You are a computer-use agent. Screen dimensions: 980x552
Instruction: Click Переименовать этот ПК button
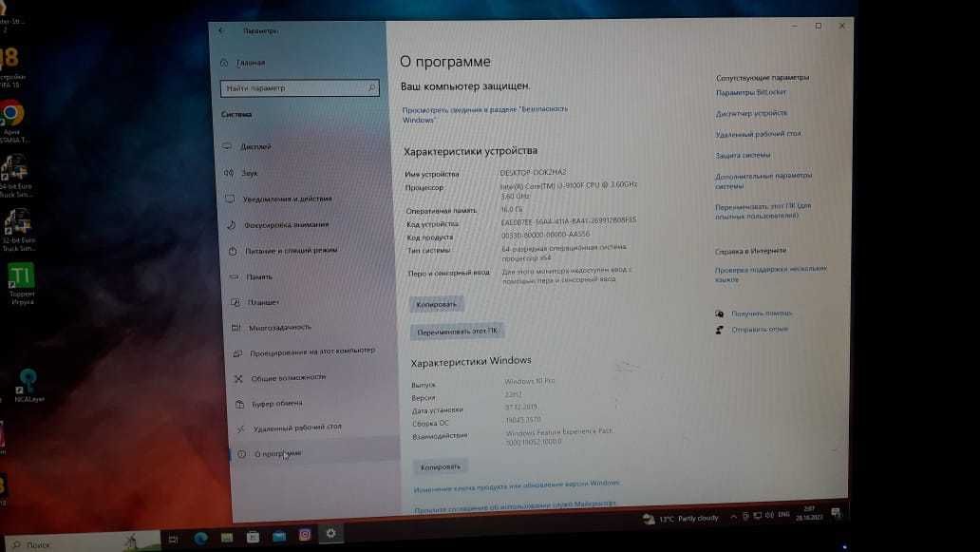(x=458, y=332)
